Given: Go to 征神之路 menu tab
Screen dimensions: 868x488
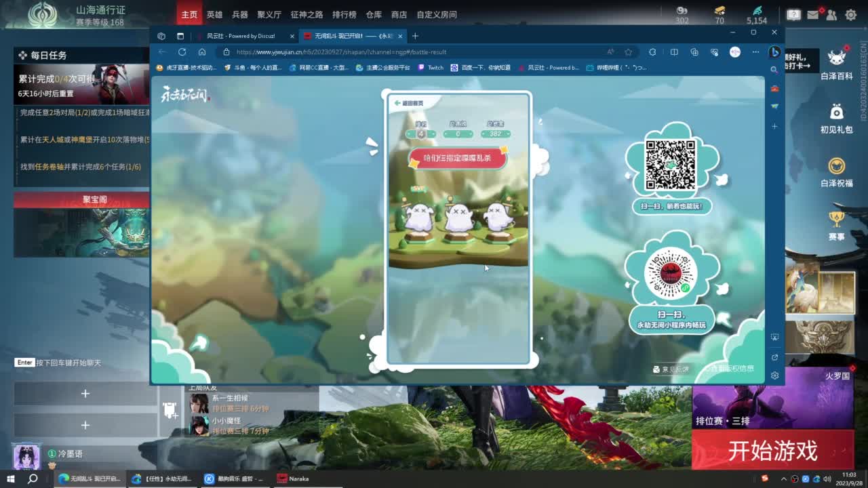Looking at the screenshot, I should 307,14.
